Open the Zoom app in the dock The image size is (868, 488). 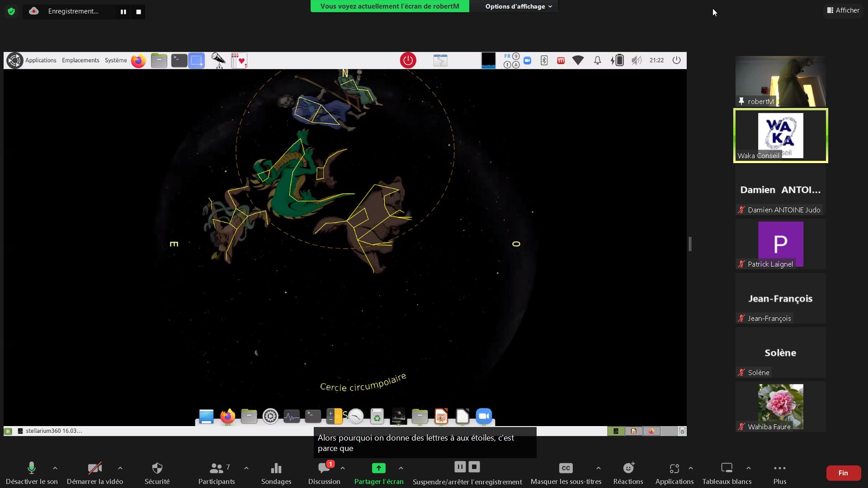(484, 416)
